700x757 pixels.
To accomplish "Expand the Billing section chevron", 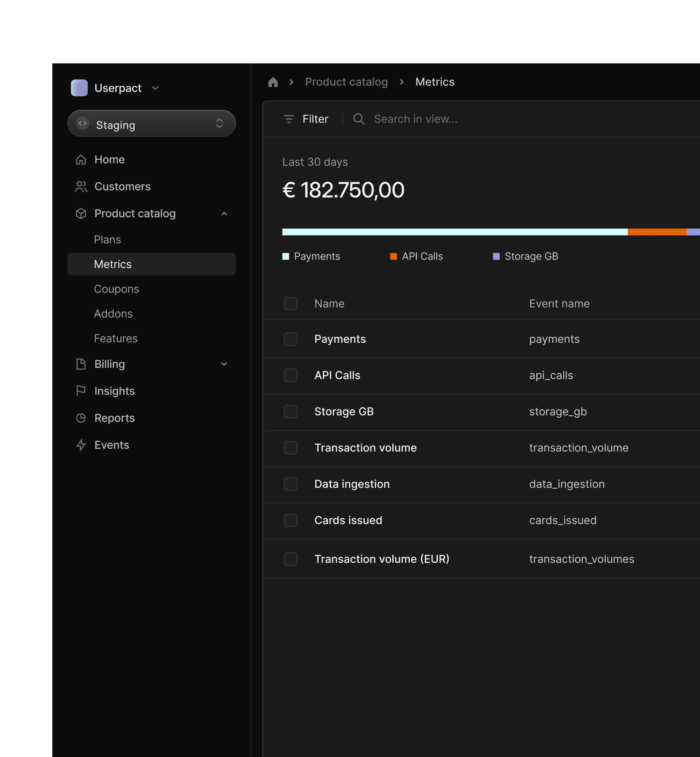I will [x=224, y=364].
